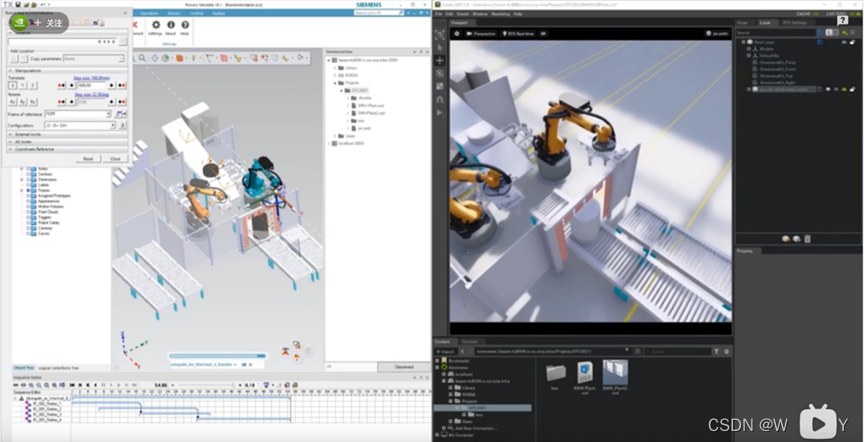This screenshot has width=864, height=442.
Task: Expand External Joints section
Action: coord(67,134)
